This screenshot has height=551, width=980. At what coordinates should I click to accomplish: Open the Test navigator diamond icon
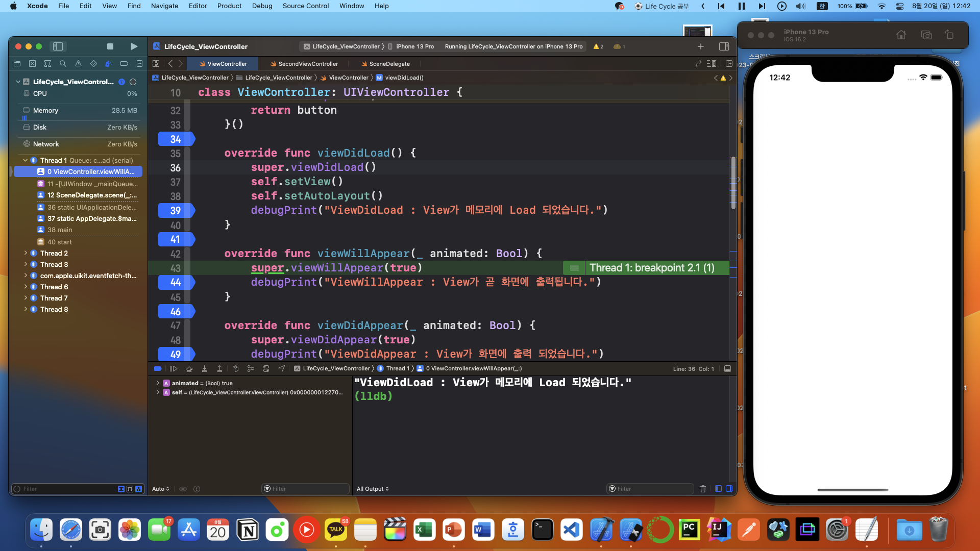pyautogui.click(x=93, y=64)
